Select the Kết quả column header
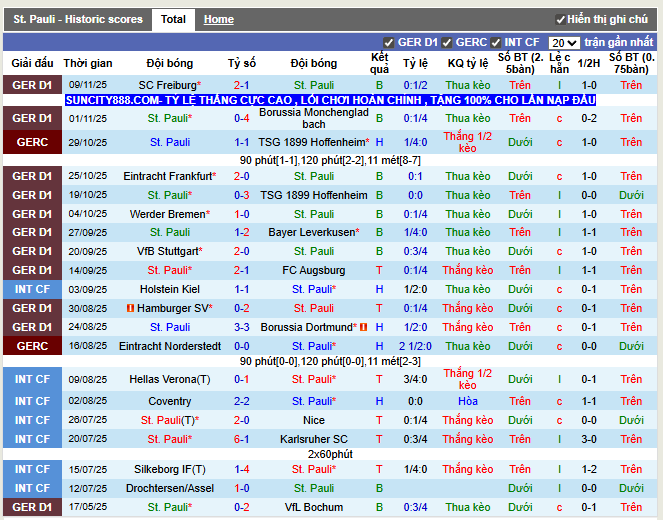Viewport: 663px width, 520px height. pyautogui.click(x=379, y=63)
